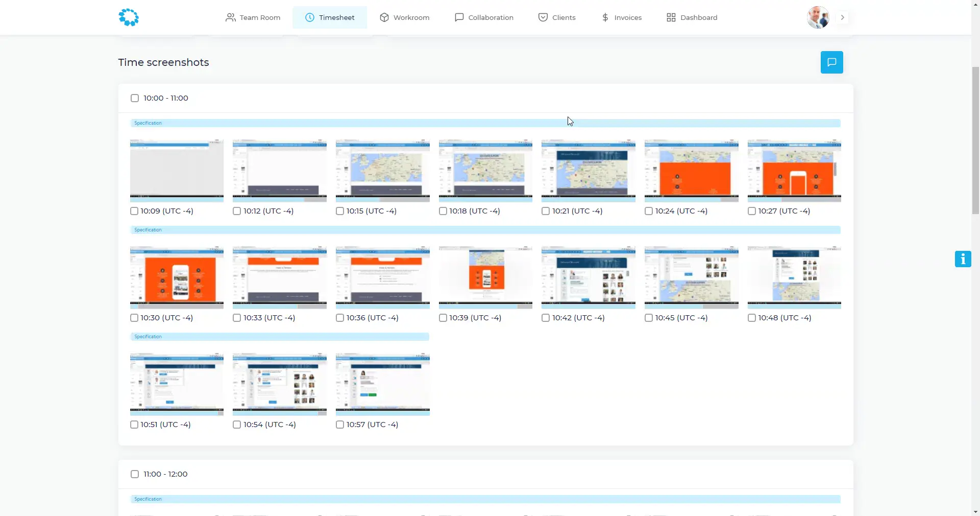Go to the Workroom section
This screenshot has height=516, width=980.
point(405,17)
